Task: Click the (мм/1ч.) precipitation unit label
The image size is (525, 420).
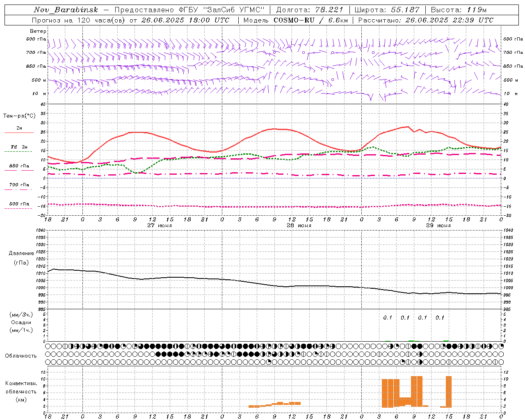Action: 21,330
